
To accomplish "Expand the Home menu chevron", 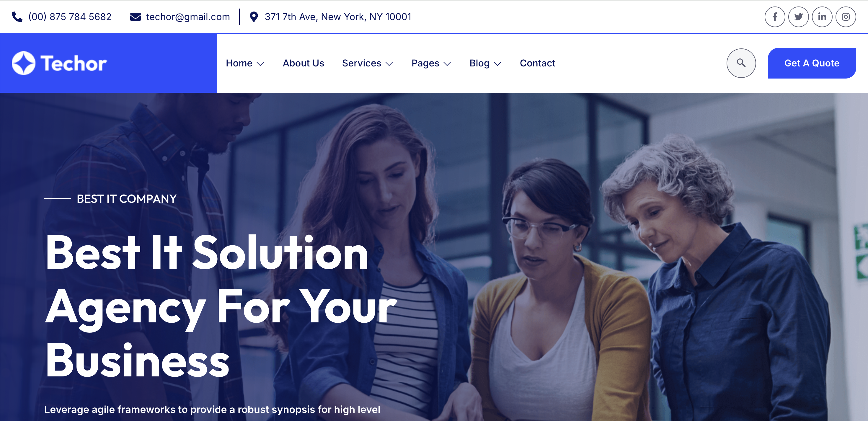I will pyautogui.click(x=260, y=64).
